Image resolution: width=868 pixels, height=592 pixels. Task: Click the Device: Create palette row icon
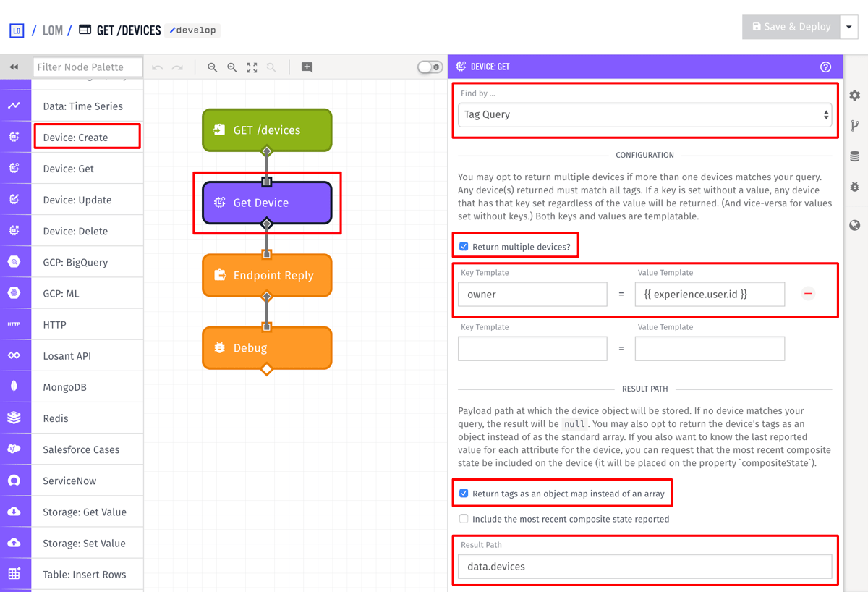[14, 138]
